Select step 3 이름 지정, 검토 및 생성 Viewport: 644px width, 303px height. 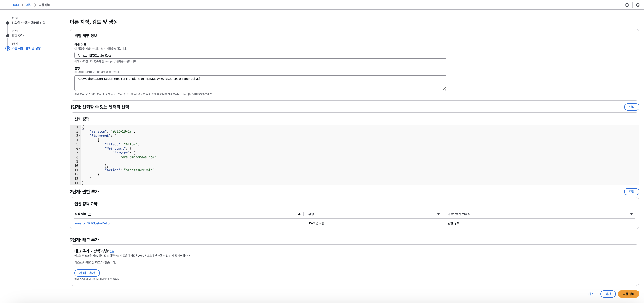point(26,48)
